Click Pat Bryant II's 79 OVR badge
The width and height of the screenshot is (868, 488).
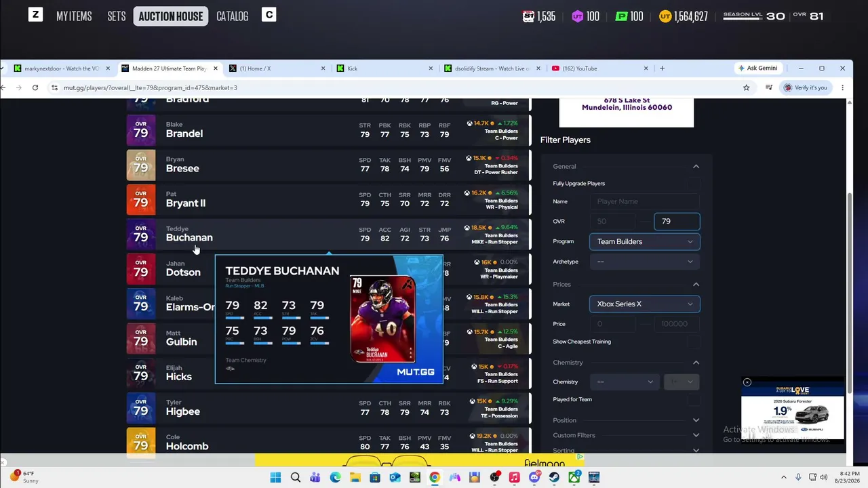click(x=140, y=200)
